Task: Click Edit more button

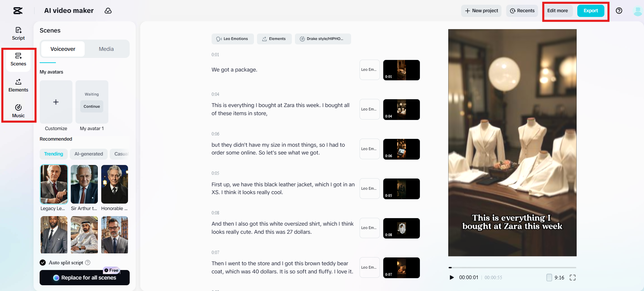Action: 558,11
